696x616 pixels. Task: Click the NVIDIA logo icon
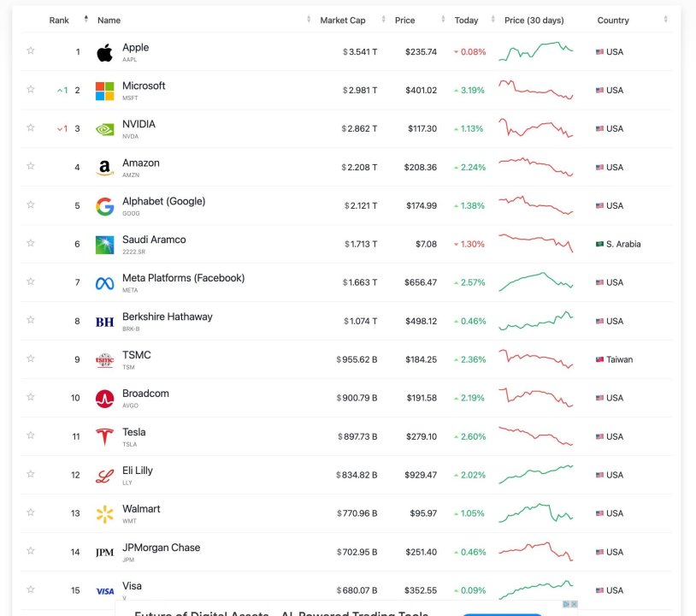click(104, 129)
